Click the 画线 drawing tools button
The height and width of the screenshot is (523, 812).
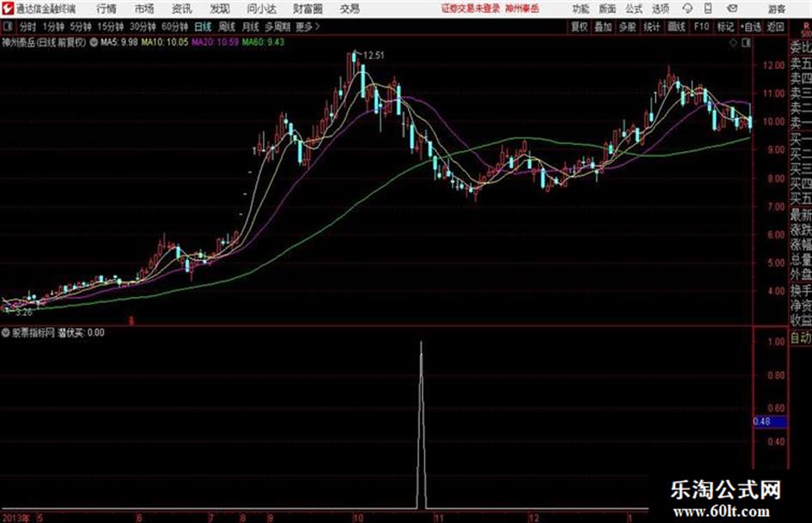click(676, 27)
